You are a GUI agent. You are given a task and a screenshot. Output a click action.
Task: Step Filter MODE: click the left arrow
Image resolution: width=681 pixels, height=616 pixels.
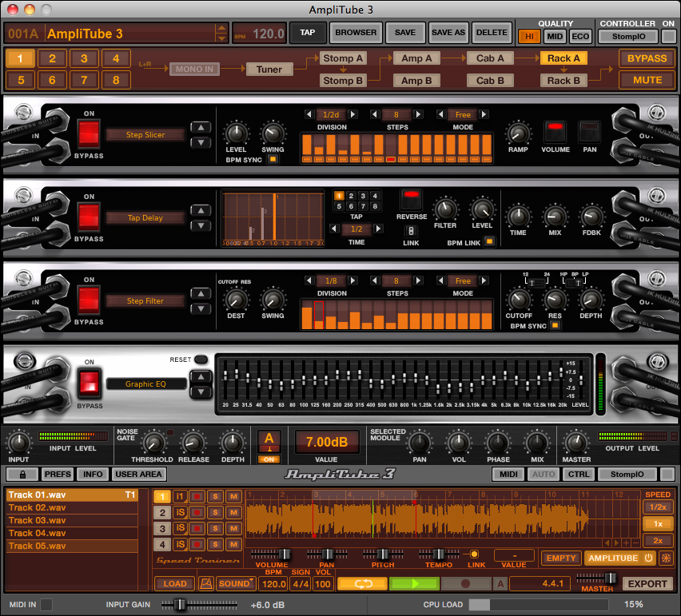(x=441, y=281)
